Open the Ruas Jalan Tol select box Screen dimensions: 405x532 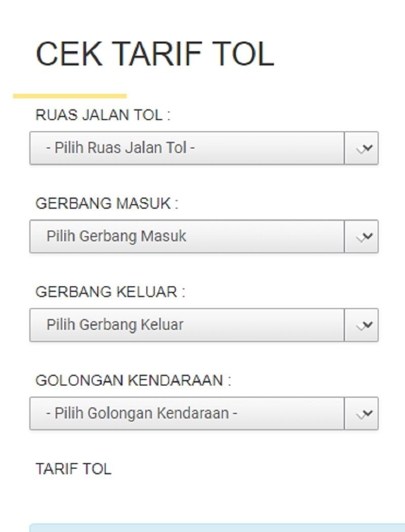(x=187, y=148)
